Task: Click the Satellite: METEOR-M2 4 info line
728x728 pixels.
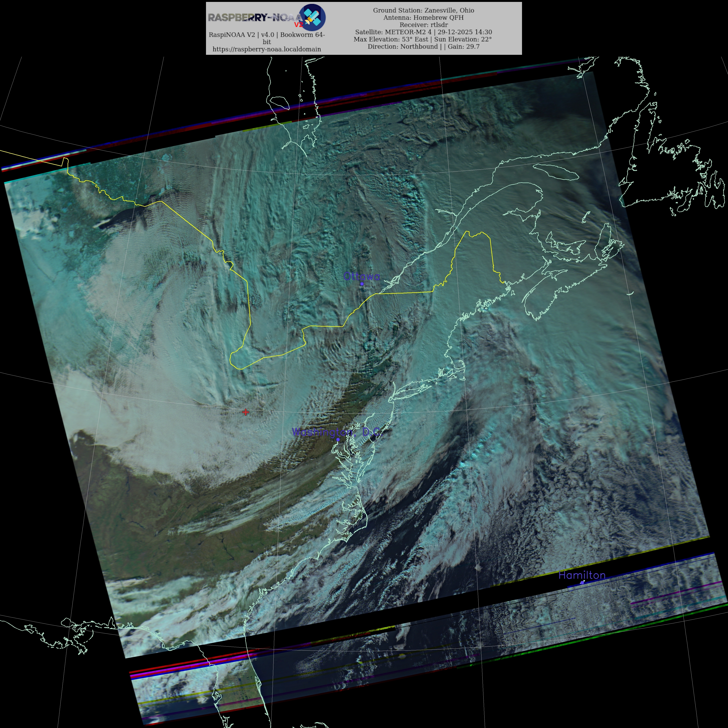Action: 423,32
